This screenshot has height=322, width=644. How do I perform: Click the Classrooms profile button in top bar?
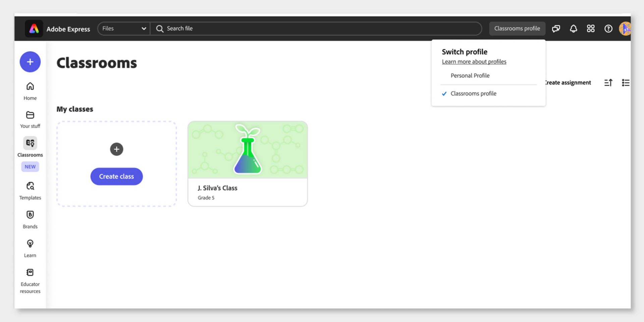pyautogui.click(x=517, y=29)
